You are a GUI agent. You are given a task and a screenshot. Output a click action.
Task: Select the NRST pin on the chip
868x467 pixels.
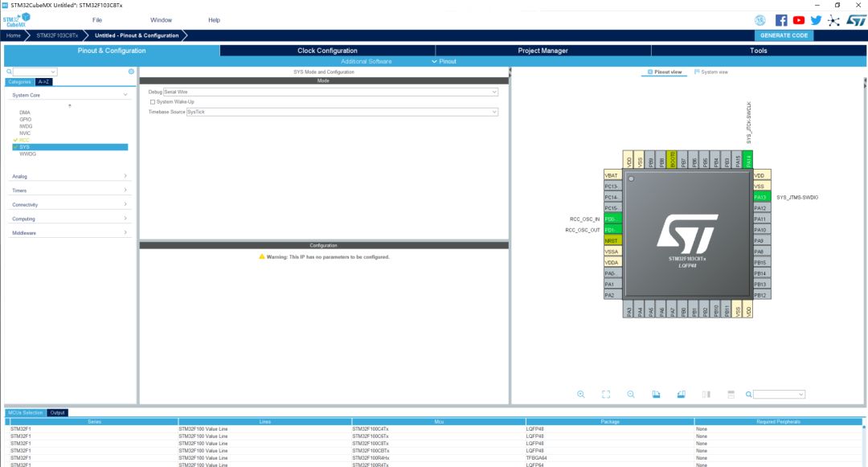pyautogui.click(x=612, y=240)
